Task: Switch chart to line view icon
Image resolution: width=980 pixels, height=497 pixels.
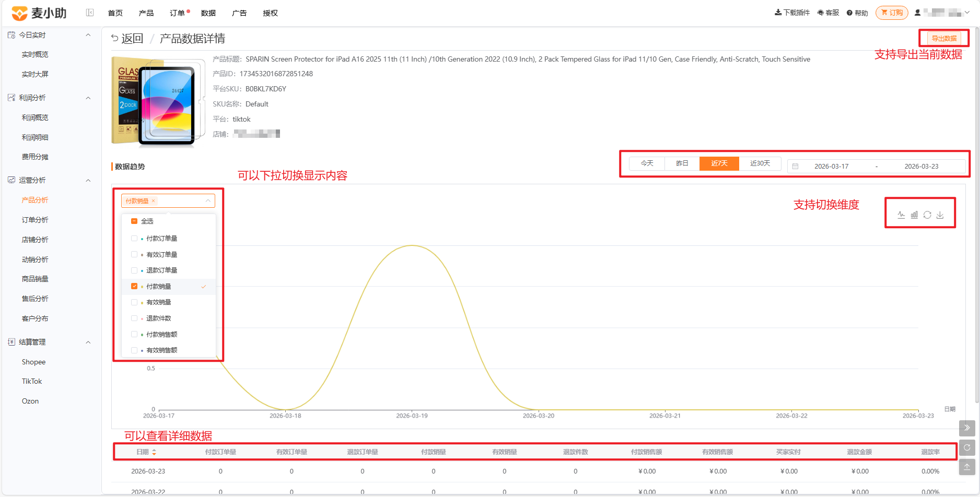Action: (x=901, y=215)
